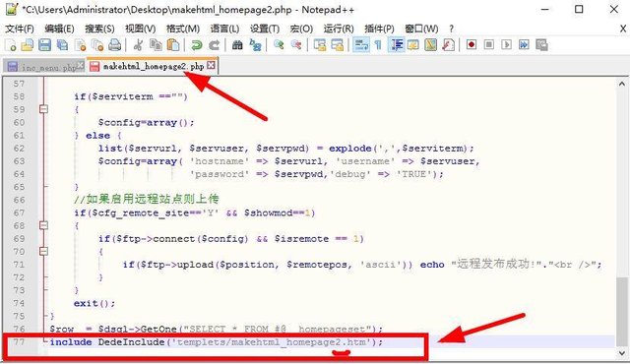Place cursor on the exit(); statement
The width and height of the screenshot is (630, 364).
[x=94, y=303]
